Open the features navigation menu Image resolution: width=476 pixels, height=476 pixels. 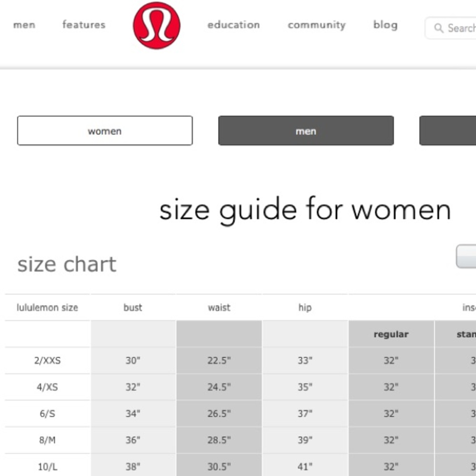coord(84,25)
